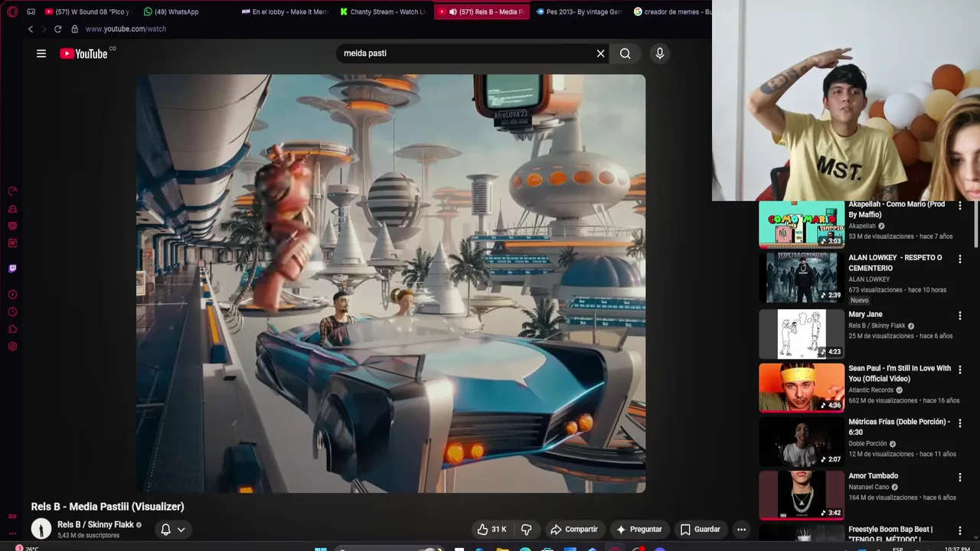Like the video with 31 K likes
This screenshot has height=551, width=980.
492,530
